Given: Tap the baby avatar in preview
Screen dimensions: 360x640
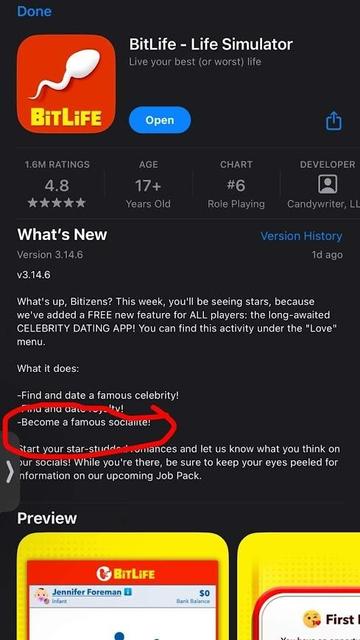Looking at the screenshot, I should (x=42, y=596).
